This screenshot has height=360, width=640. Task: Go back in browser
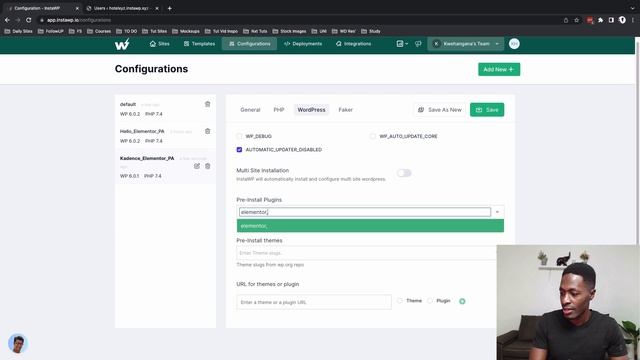pyautogui.click(x=7, y=20)
